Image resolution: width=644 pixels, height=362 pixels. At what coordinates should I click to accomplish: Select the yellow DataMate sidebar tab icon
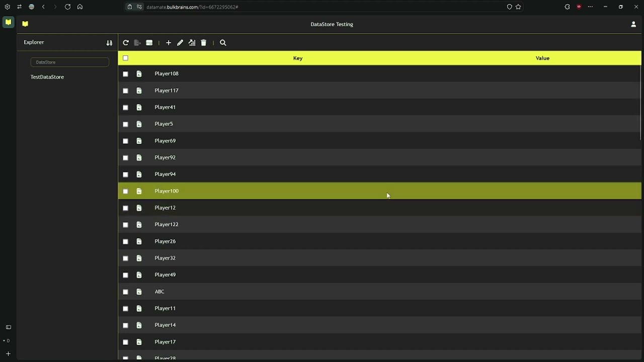pyautogui.click(x=8, y=22)
